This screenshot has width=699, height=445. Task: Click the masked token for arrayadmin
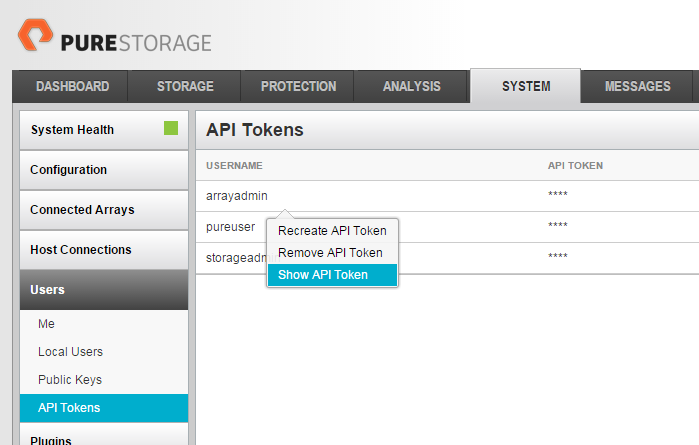coord(558,194)
